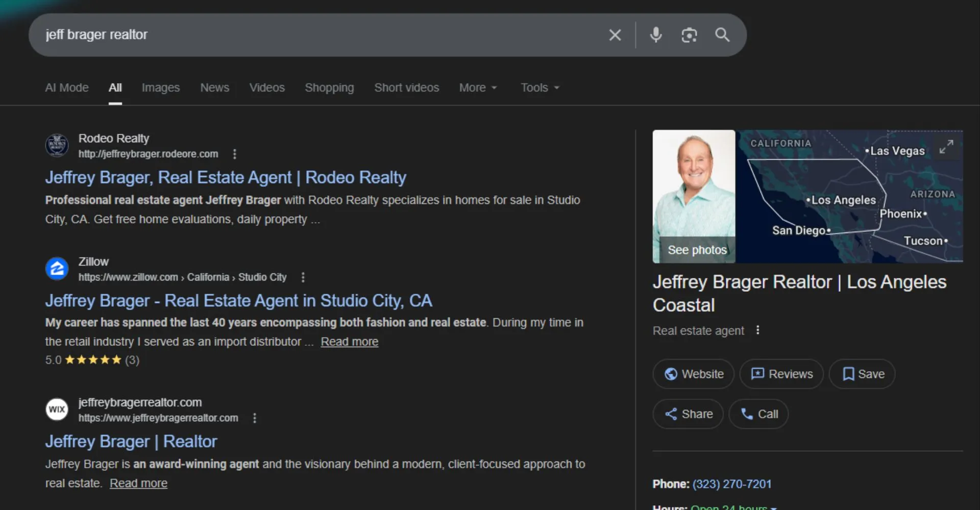Screen dimensions: 980x510
Task: Open options for Zillow result
Action: point(303,277)
